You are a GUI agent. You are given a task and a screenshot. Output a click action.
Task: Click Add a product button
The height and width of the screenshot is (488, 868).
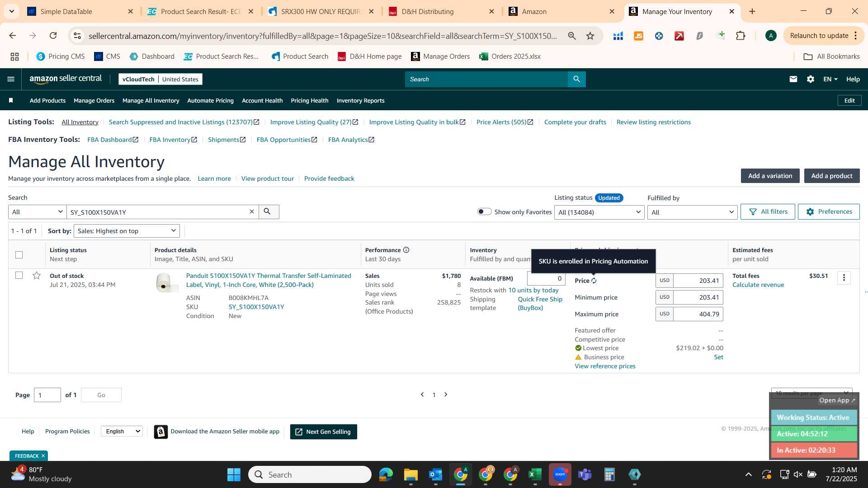832,176
